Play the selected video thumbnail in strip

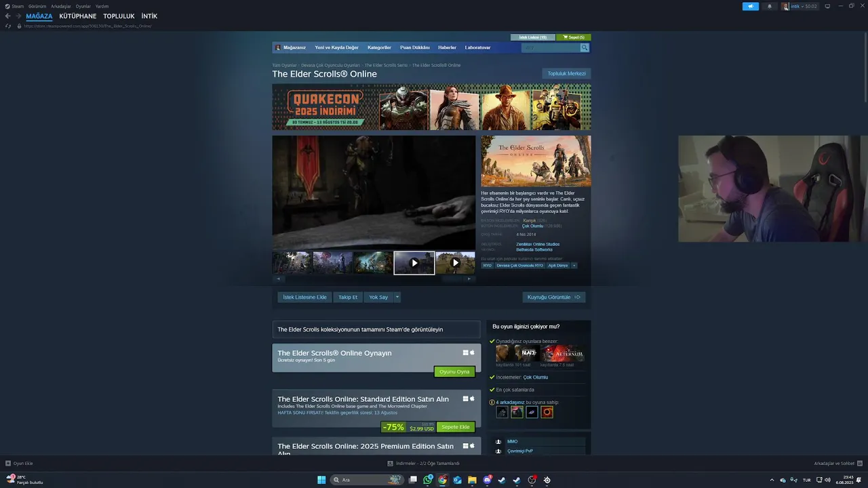[x=414, y=263]
